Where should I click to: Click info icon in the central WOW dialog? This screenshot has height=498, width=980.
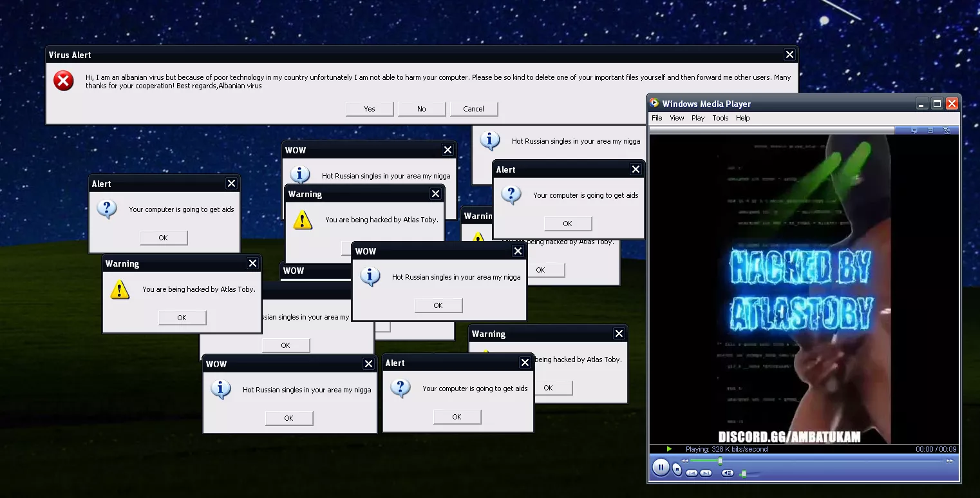(370, 276)
